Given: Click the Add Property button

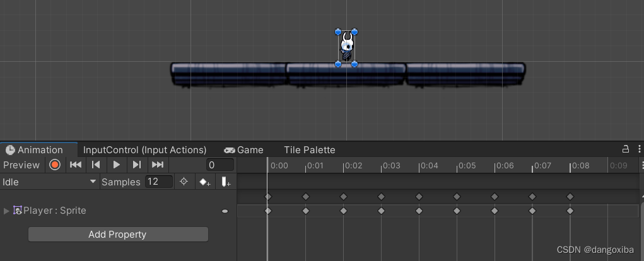Looking at the screenshot, I should [119, 235].
